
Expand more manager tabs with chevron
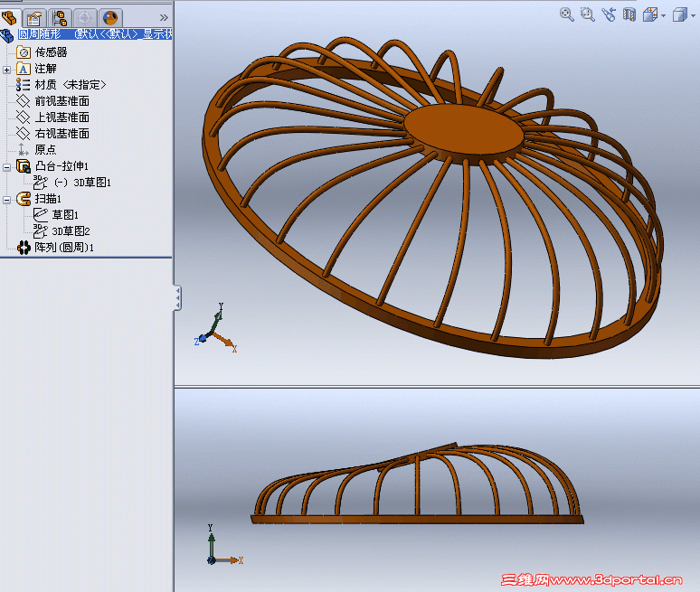(x=164, y=18)
